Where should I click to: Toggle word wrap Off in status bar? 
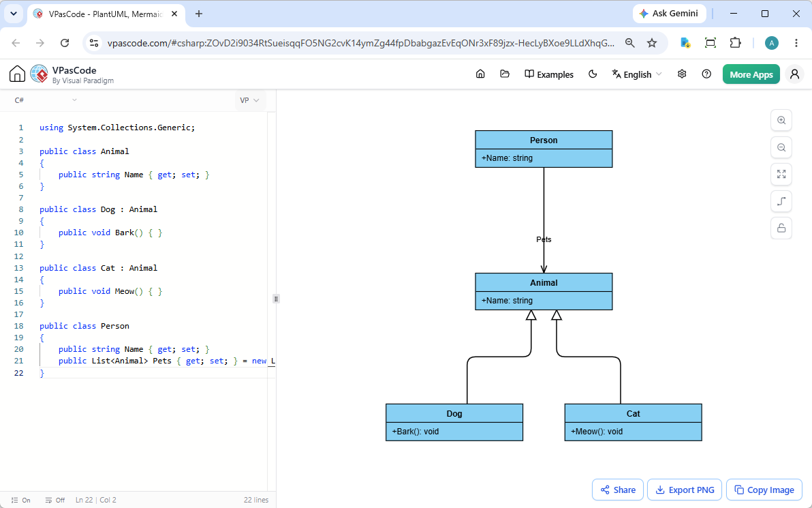click(x=55, y=500)
